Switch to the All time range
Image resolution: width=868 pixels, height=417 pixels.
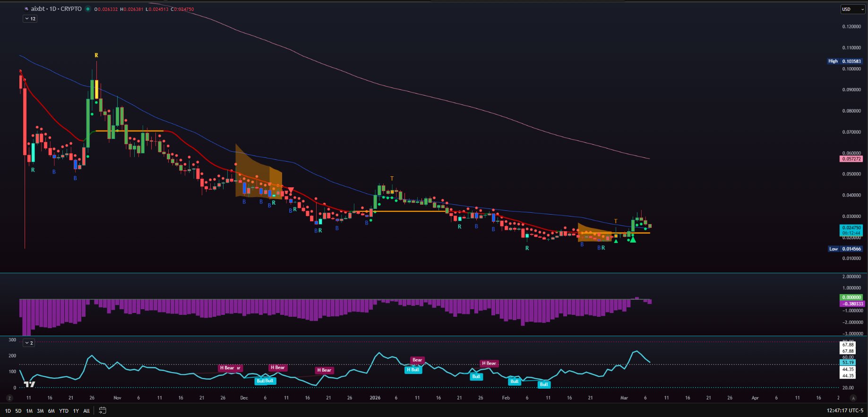86,411
